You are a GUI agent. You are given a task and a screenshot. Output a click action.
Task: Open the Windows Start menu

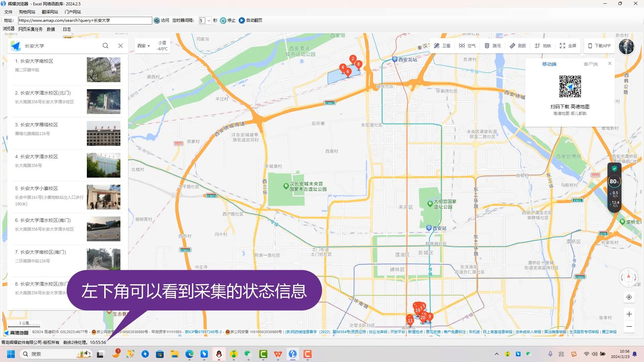[11, 354]
